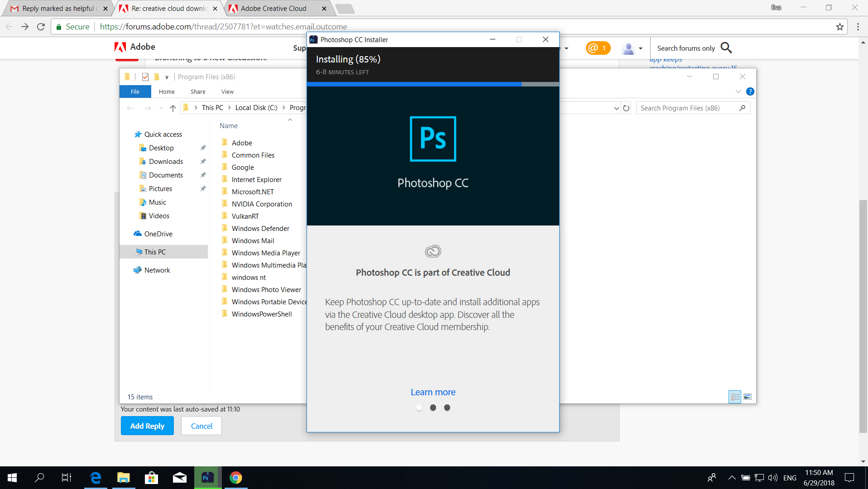Go up one folder in File Explorer

pyautogui.click(x=173, y=108)
